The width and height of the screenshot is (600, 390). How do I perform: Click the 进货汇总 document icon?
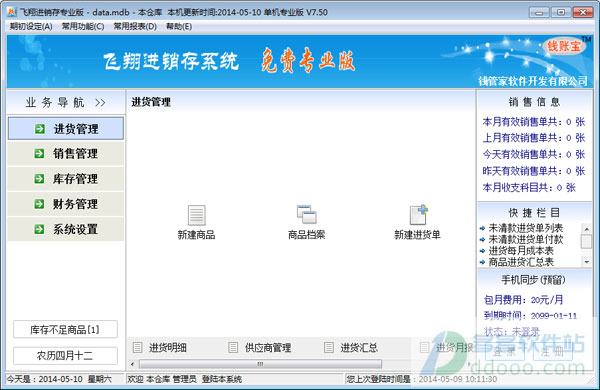[328, 348]
